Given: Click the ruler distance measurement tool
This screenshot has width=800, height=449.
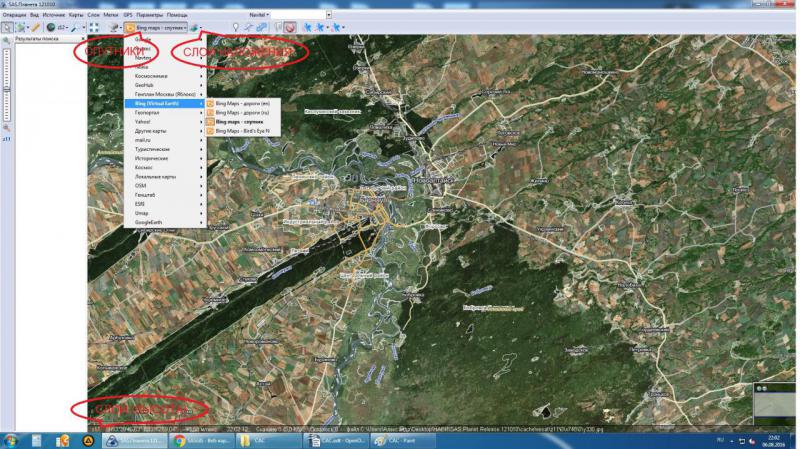Looking at the screenshot, I should [x=35, y=28].
